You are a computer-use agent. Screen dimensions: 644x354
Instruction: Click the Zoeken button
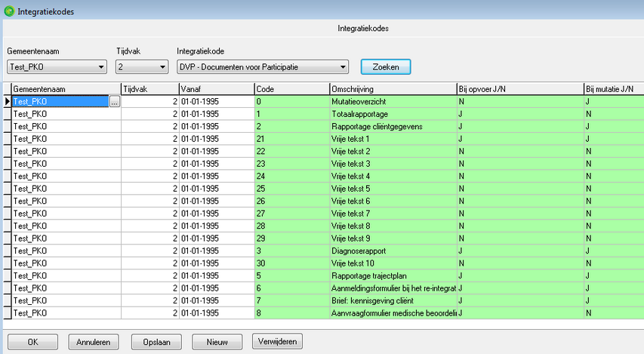386,67
